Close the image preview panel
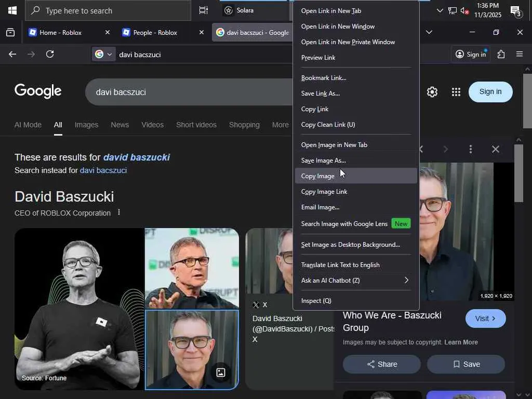The width and height of the screenshot is (532, 399). click(x=495, y=149)
